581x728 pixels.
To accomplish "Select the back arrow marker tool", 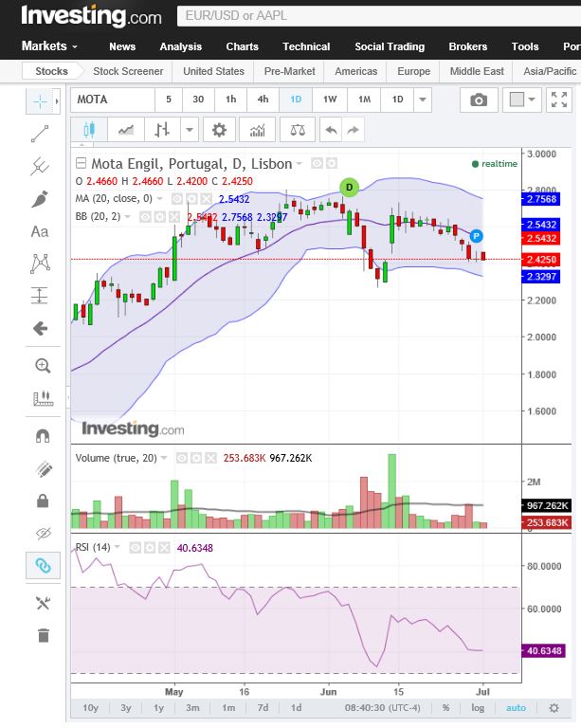I will pyautogui.click(x=40, y=328).
